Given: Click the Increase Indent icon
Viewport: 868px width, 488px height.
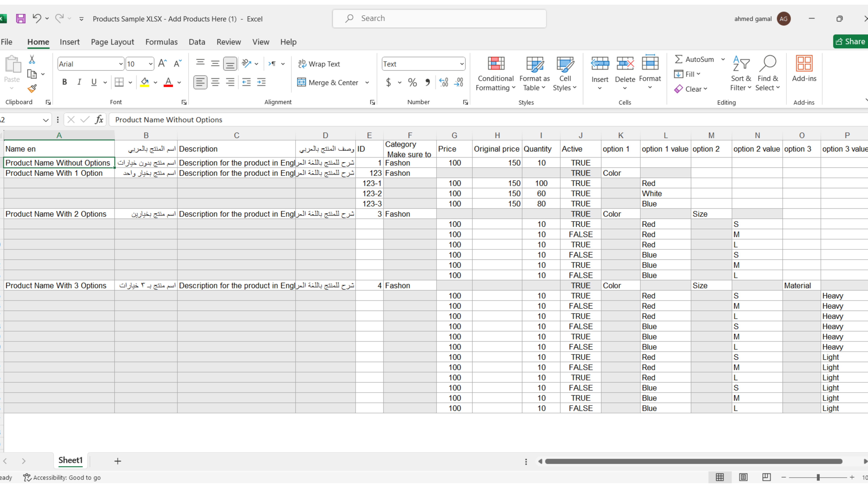Looking at the screenshot, I should coord(261,82).
